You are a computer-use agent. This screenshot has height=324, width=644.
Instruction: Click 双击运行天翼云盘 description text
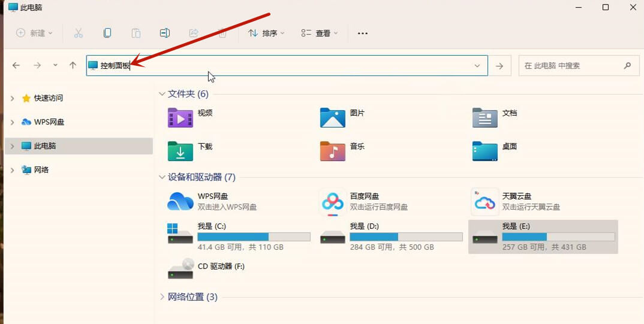click(531, 207)
